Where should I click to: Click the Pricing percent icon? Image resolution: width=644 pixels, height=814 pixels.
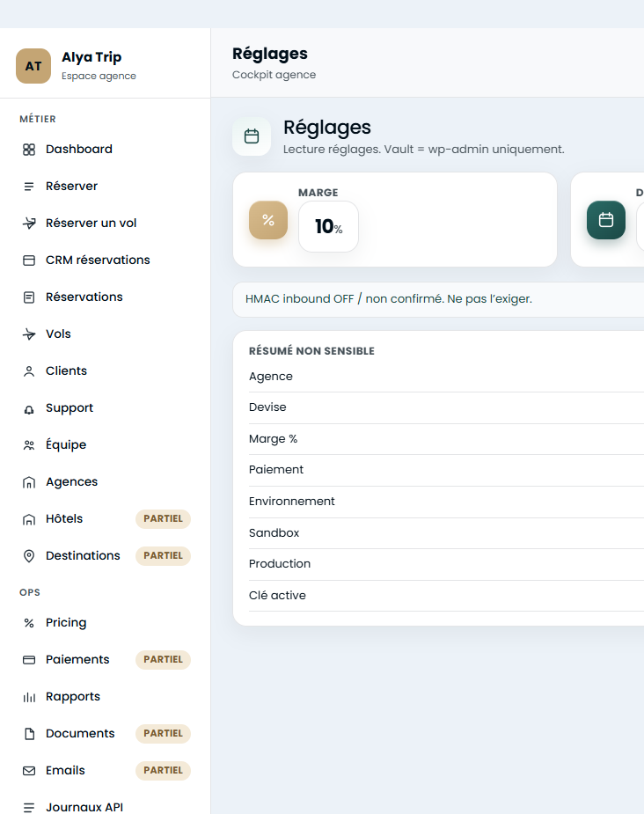[x=29, y=623]
